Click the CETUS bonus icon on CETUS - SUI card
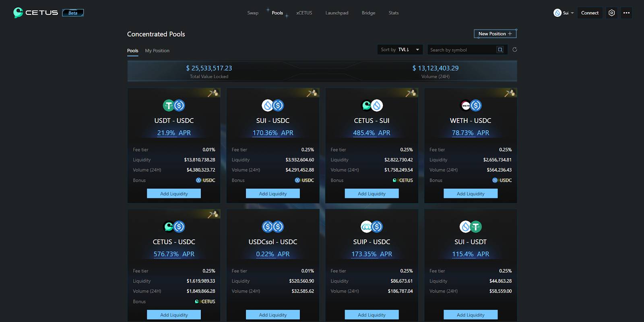Viewport: 644px width, 322px height. 395,180
